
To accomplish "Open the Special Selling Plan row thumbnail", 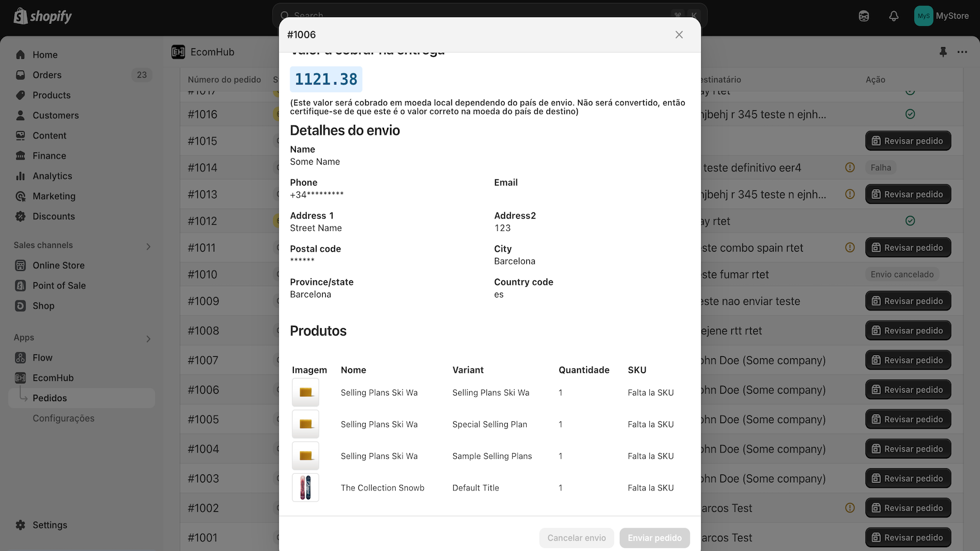I will pyautogui.click(x=306, y=424).
